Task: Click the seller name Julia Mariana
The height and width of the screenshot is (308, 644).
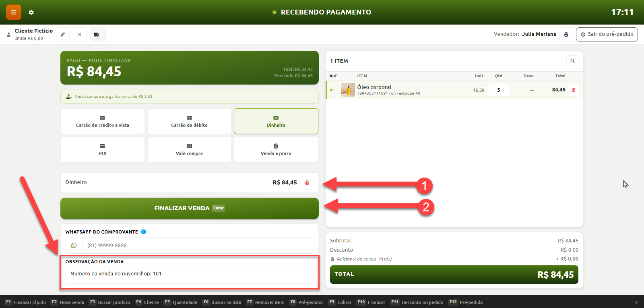Action: click(539, 34)
